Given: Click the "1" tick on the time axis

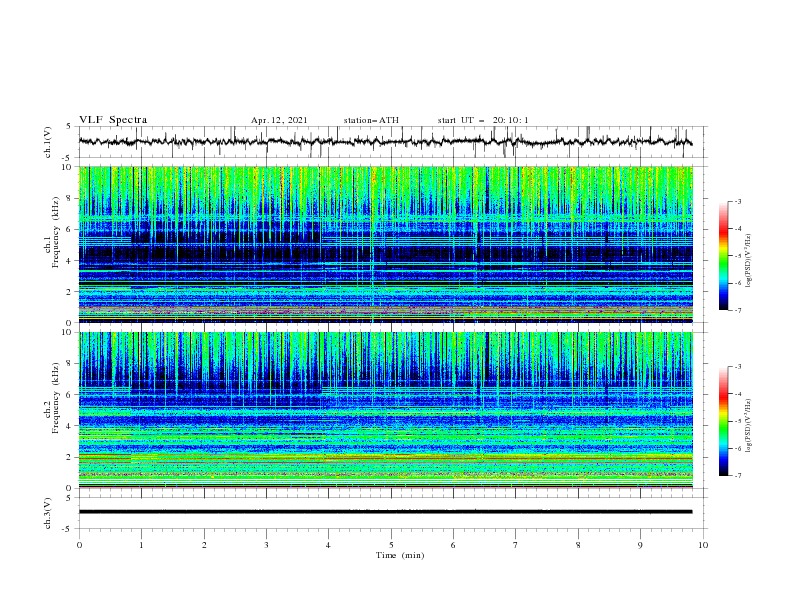Looking at the screenshot, I should [142, 545].
